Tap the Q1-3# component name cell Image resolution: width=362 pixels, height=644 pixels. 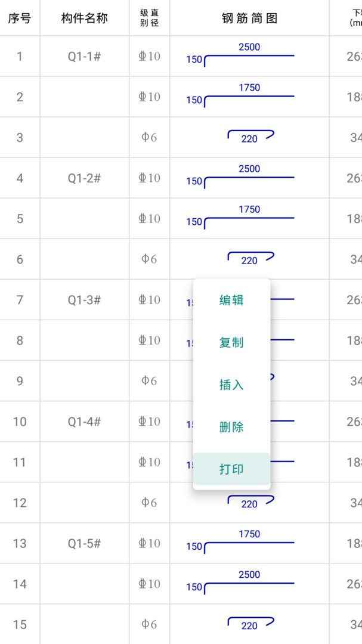pyautogui.click(x=85, y=300)
